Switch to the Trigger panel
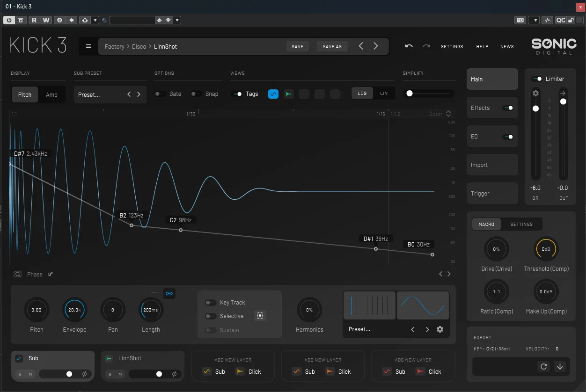 tap(492, 194)
